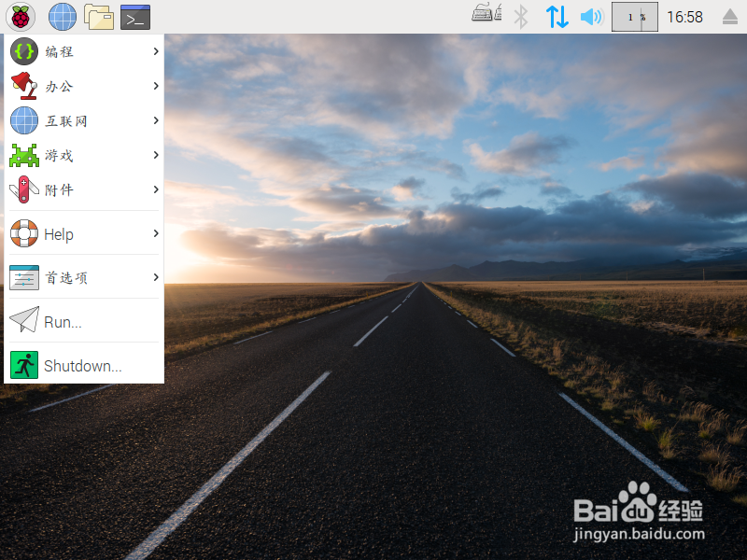This screenshot has height=560, width=747.
Task: Open the Bluetooth tray icon
Action: [521, 17]
